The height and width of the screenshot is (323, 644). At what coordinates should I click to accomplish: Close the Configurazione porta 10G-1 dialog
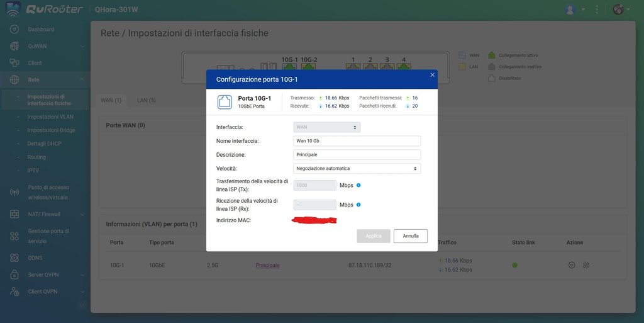point(432,75)
